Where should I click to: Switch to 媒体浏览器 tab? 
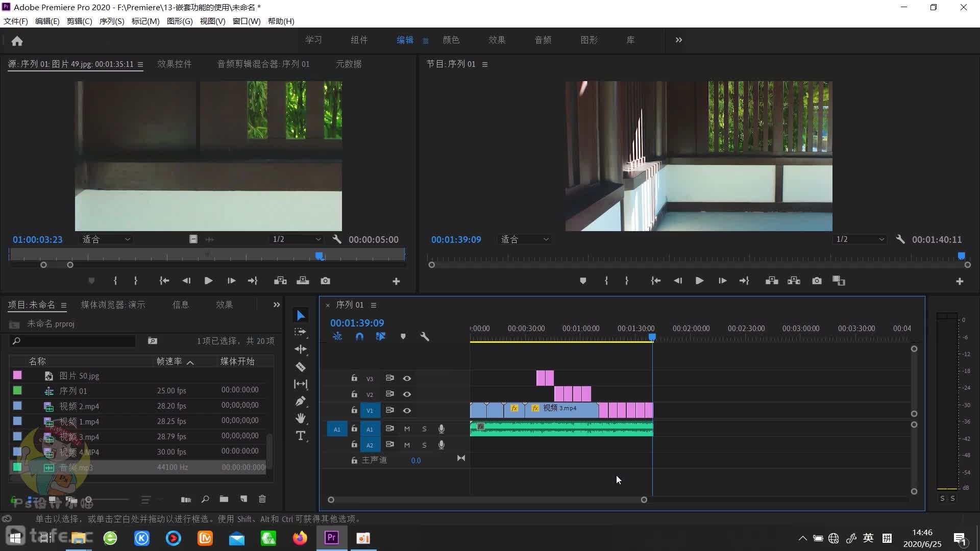[113, 305]
